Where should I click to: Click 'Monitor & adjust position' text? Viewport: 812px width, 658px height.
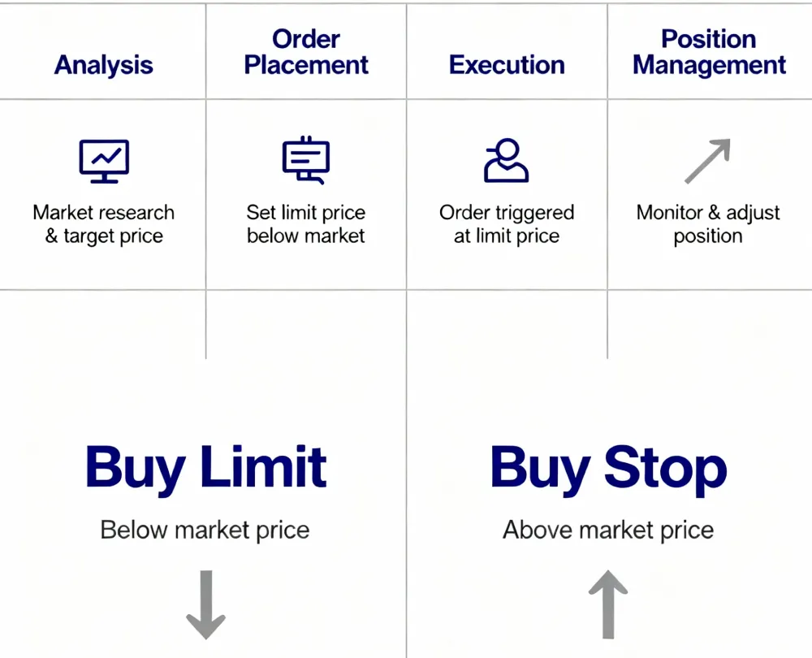[x=708, y=224]
